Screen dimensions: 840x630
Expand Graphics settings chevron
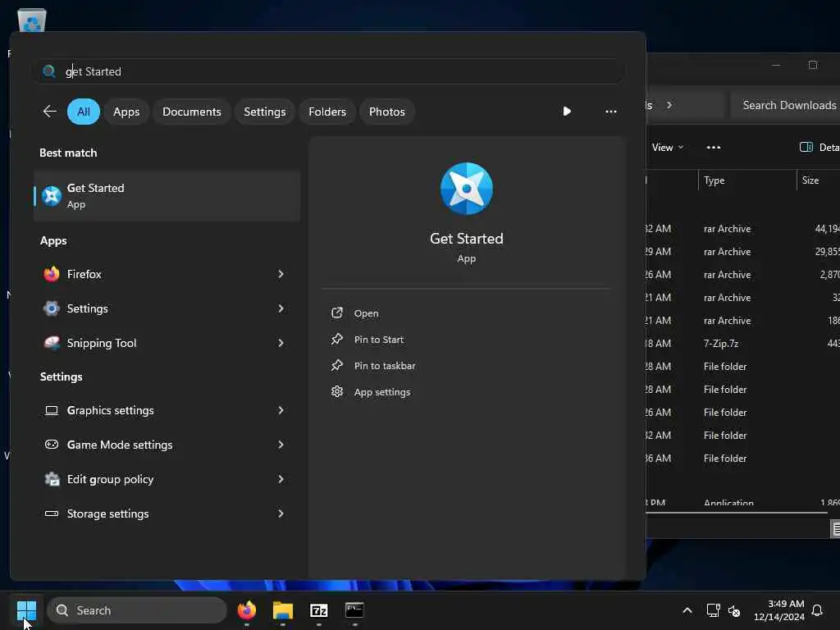click(281, 410)
